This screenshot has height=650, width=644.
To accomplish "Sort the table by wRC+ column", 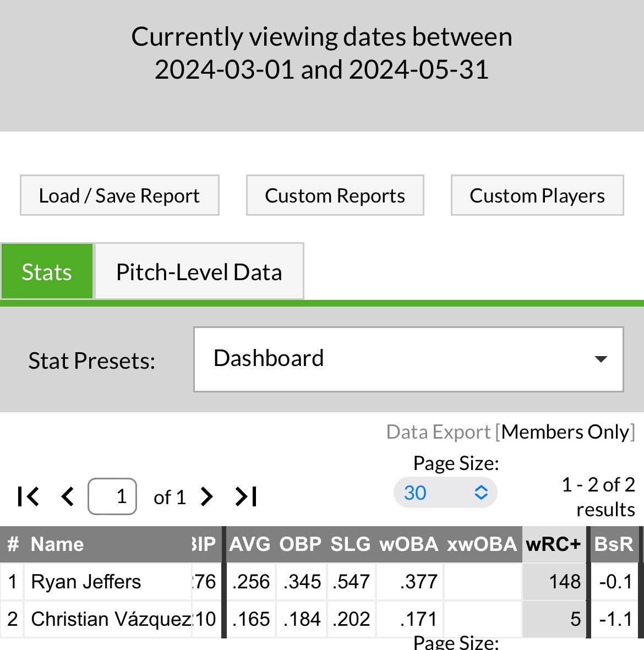I will pos(553,544).
